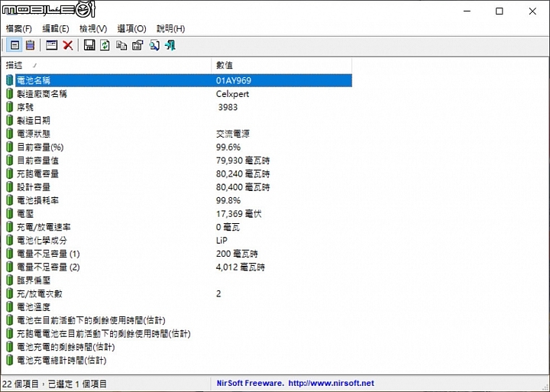Select the 電池損耗率 row label
The height and width of the screenshot is (392, 550).
38,200
